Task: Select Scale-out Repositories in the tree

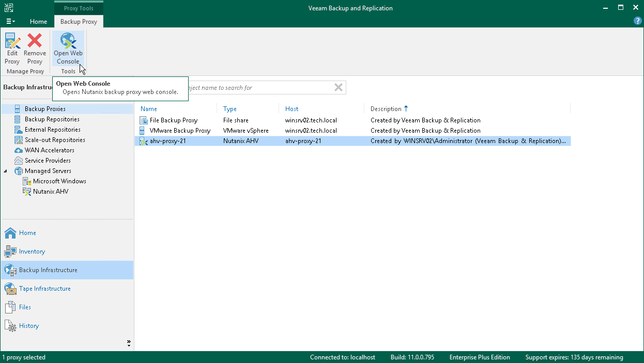Action: coord(55,140)
